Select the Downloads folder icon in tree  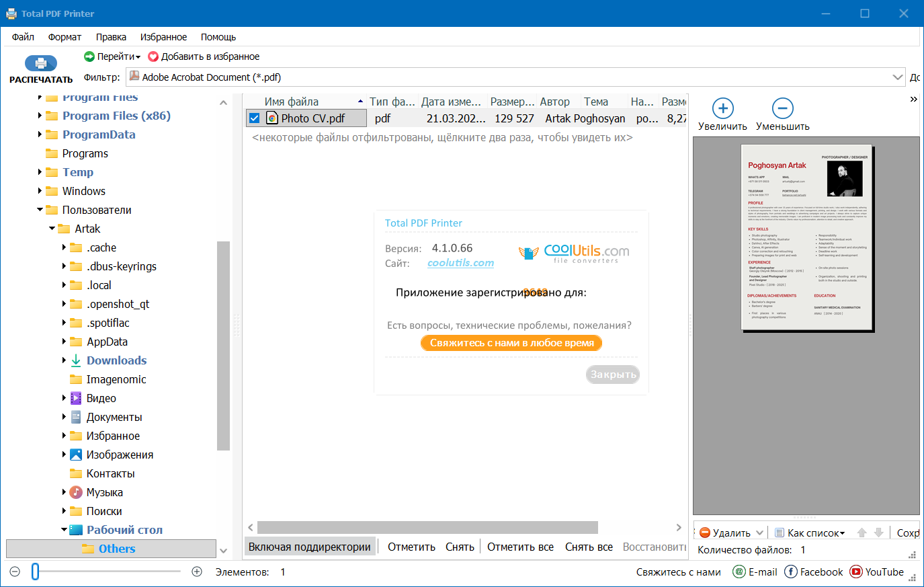(x=76, y=360)
